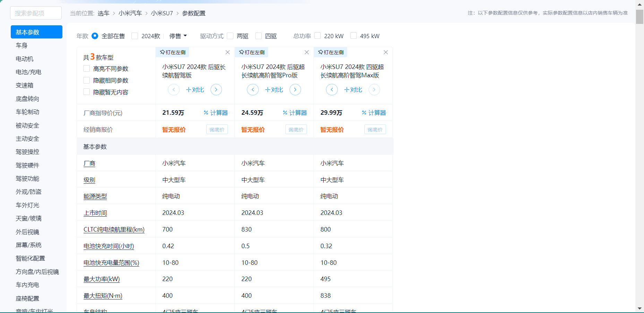Tick the 四驱 drive filter checkbox
This screenshot has height=313, width=644.
point(258,36)
